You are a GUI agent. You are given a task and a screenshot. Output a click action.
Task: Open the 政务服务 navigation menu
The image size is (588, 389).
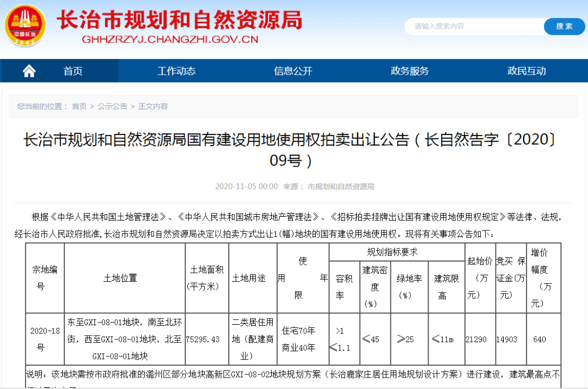(409, 70)
